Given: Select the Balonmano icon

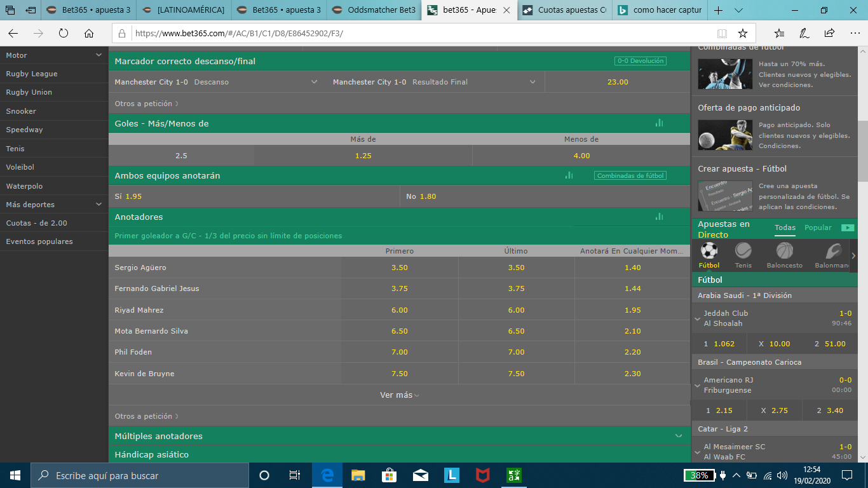Looking at the screenshot, I should coord(834,250).
